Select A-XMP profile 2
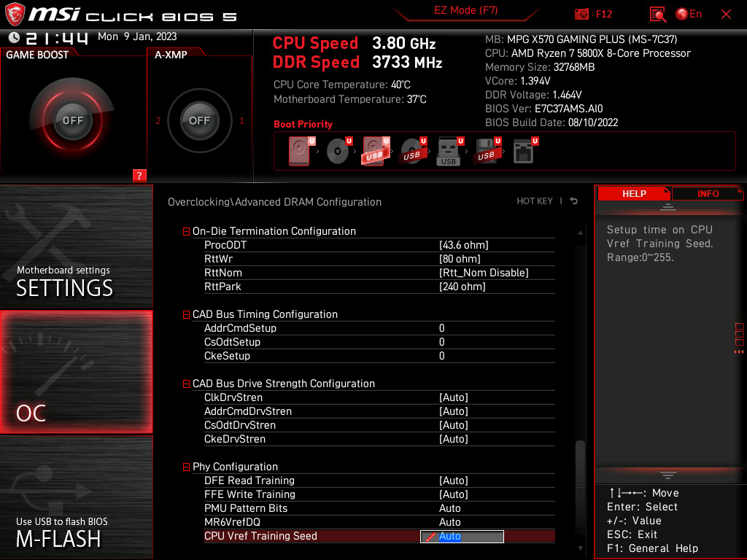Viewport: 747px width, 560px height. (158, 120)
